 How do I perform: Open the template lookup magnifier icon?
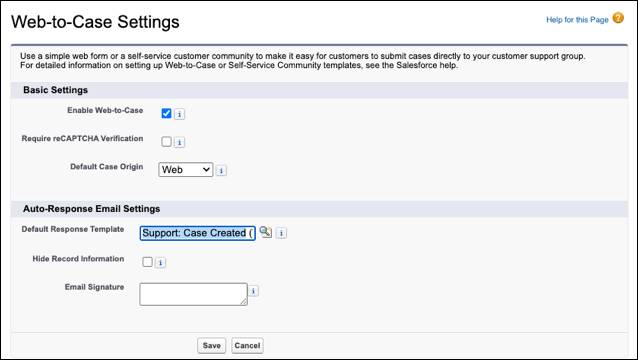tap(266, 232)
